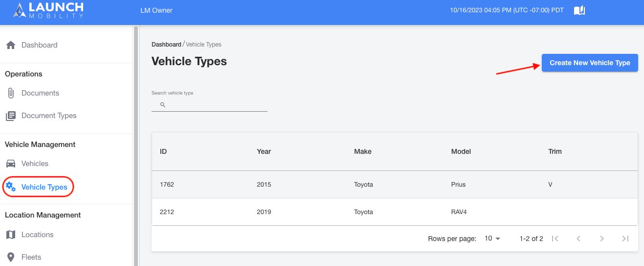
Task: Jump to the first page arrow
Action: point(555,239)
